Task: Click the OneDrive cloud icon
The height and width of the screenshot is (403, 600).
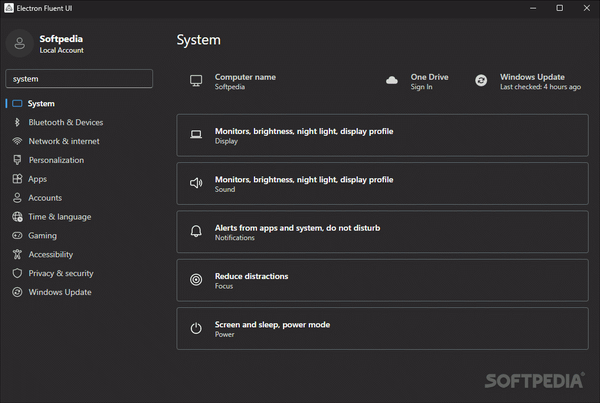Action: click(391, 80)
